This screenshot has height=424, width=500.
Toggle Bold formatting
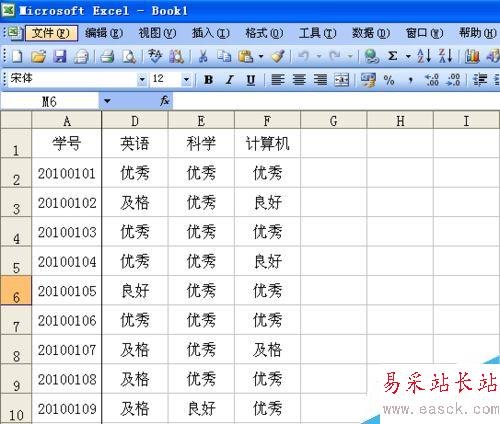click(x=208, y=80)
